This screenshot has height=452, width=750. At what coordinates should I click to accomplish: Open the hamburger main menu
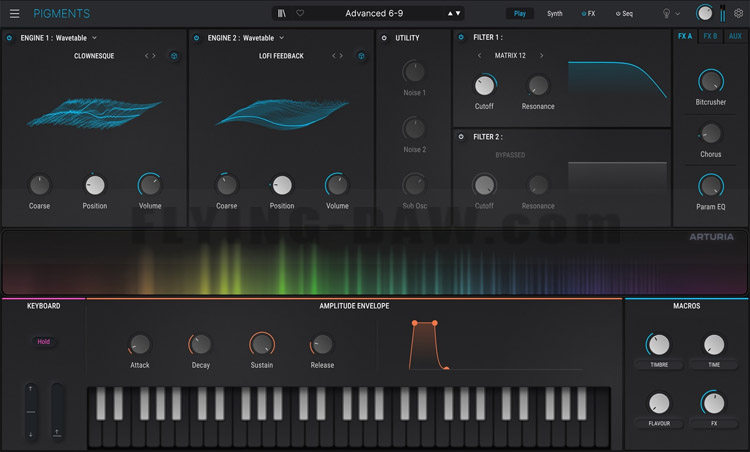(x=14, y=13)
